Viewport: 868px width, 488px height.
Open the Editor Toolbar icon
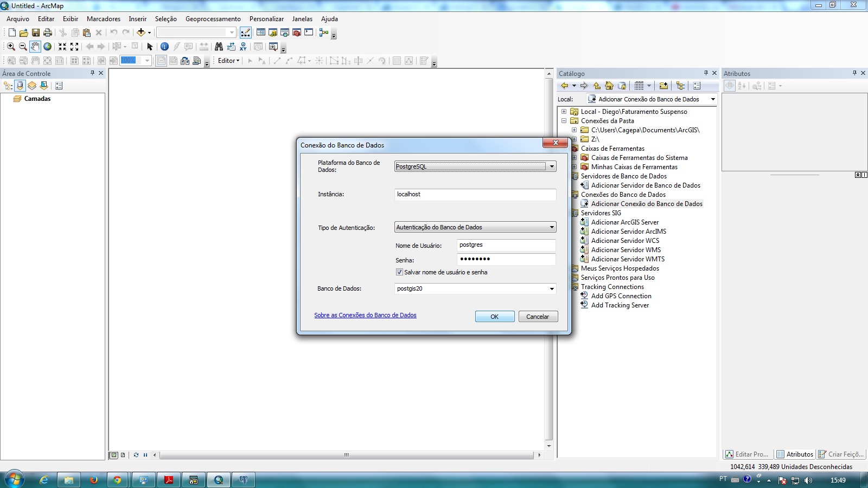point(246,33)
